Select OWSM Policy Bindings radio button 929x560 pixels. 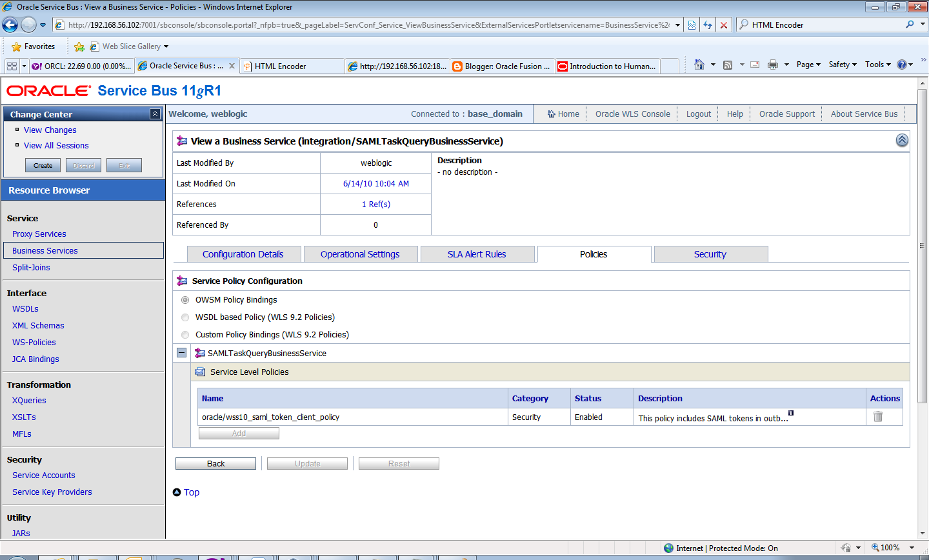point(185,300)
